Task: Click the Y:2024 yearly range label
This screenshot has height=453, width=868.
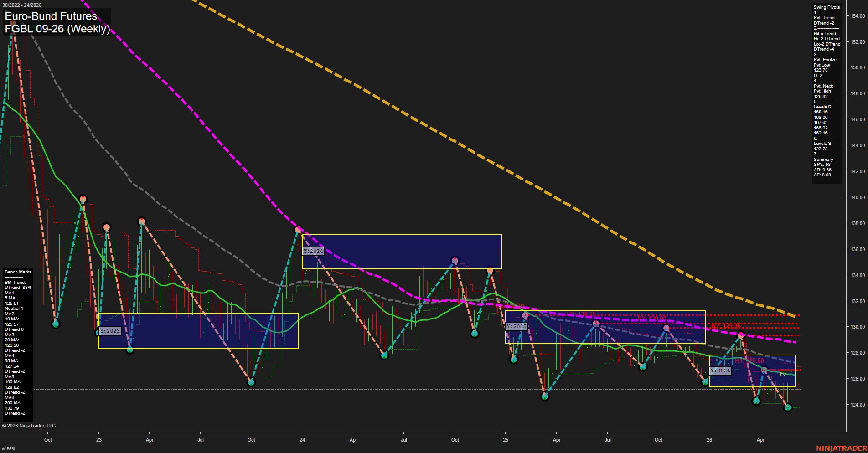Action: pos(313,251)
